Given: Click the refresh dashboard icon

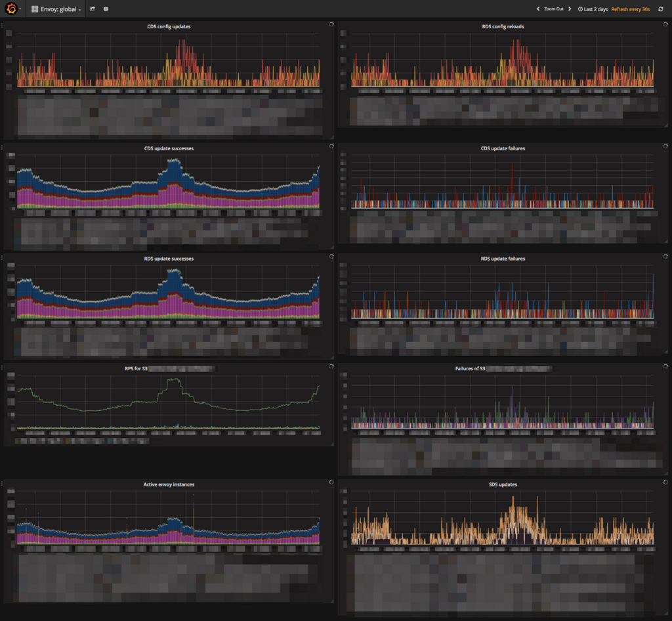Looking at the screenshot, I should (661, 9).
